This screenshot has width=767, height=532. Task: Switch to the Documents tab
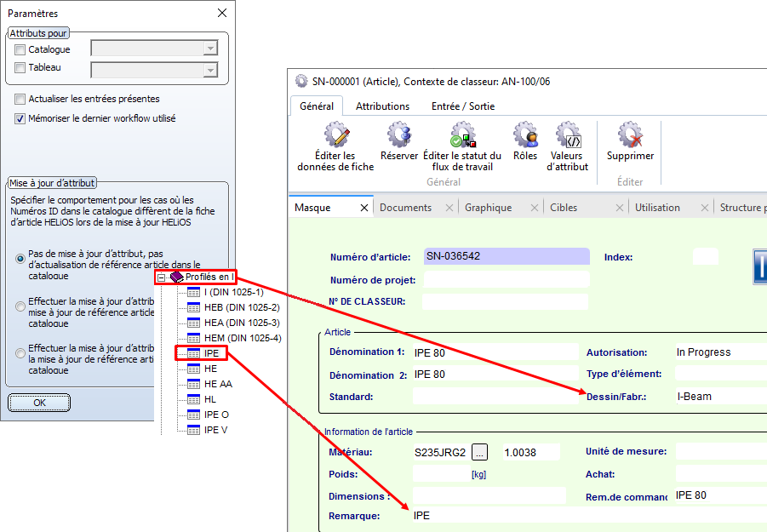coord(405,208)
